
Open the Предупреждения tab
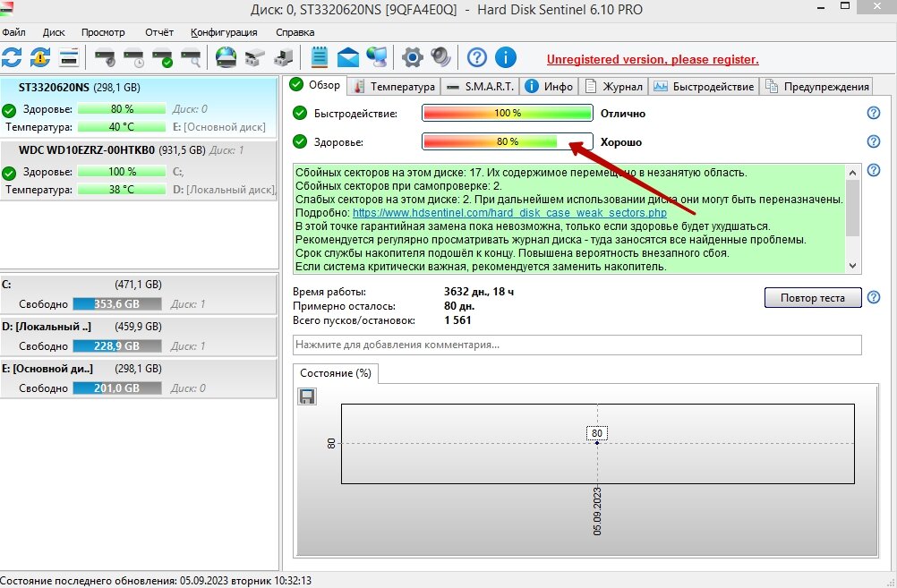(x=817, y=87)
